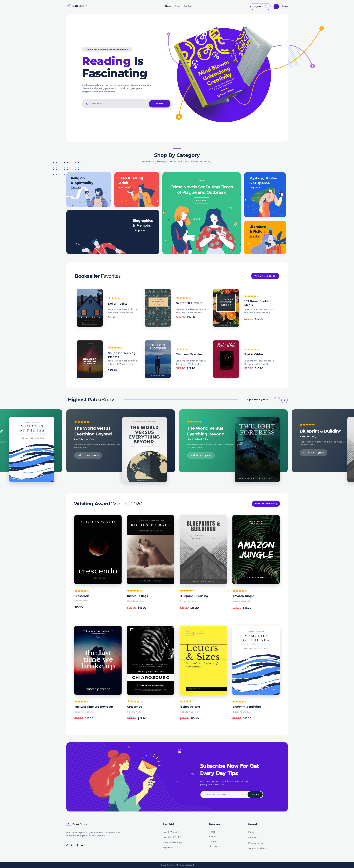Open the LinkedIn icon in the footer
This screenshot has height=868, width=354.
pos(72,845)
